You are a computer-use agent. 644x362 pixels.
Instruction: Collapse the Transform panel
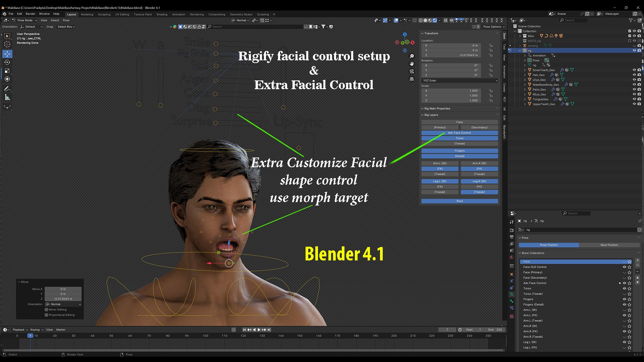431,34
